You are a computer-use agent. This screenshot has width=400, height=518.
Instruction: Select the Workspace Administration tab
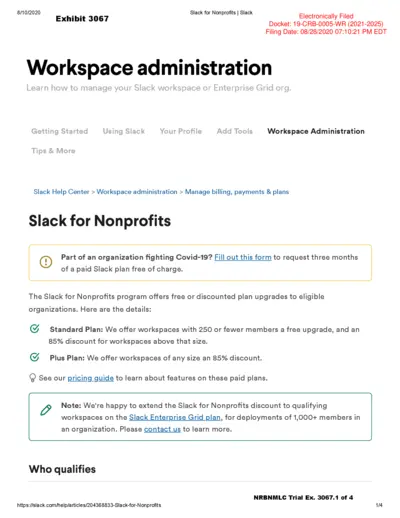pyautogui.click(x=316, y=131)
